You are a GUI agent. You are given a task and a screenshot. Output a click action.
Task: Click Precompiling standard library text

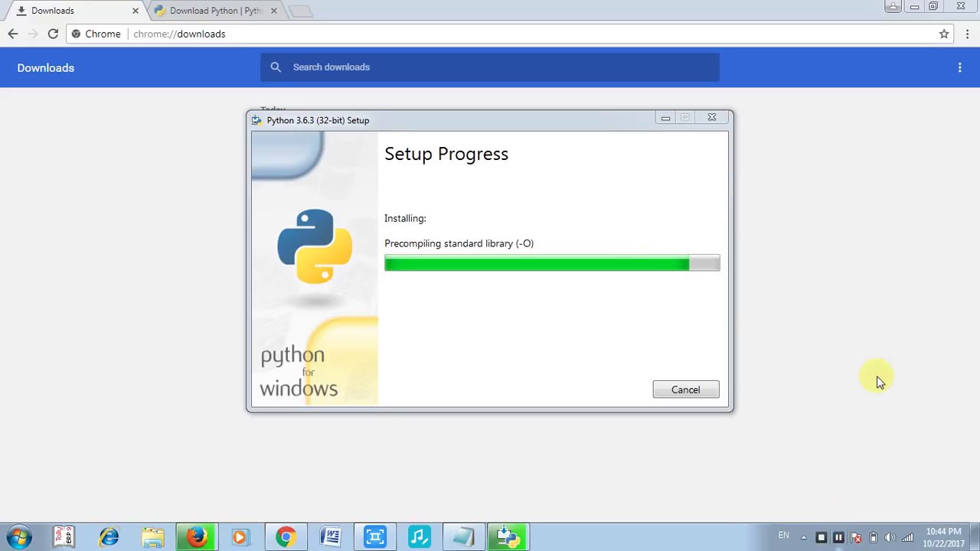point(459,243)
